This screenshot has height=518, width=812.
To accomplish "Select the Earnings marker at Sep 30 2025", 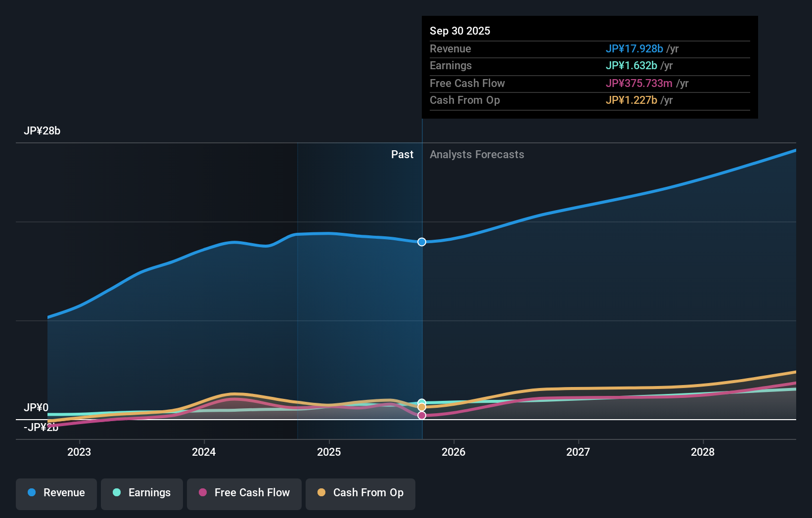I will 422,402.
